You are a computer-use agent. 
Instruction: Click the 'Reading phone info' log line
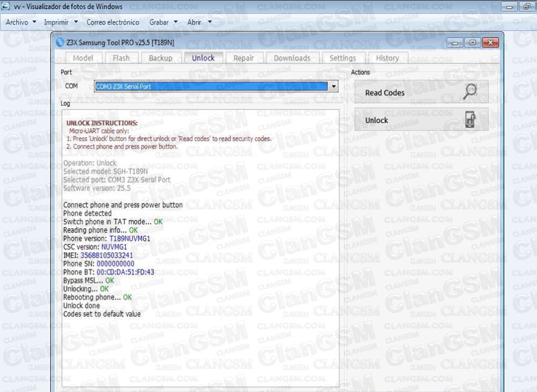tap(101, 230)
